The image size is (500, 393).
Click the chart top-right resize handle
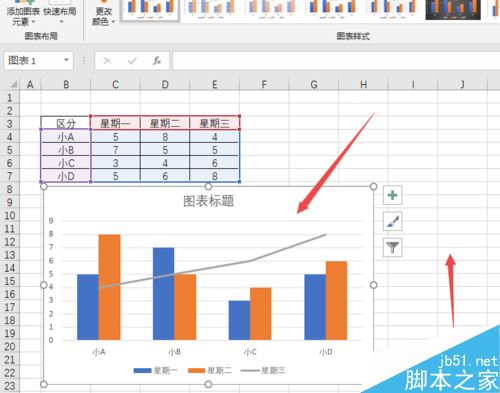(x=373, y=186)
